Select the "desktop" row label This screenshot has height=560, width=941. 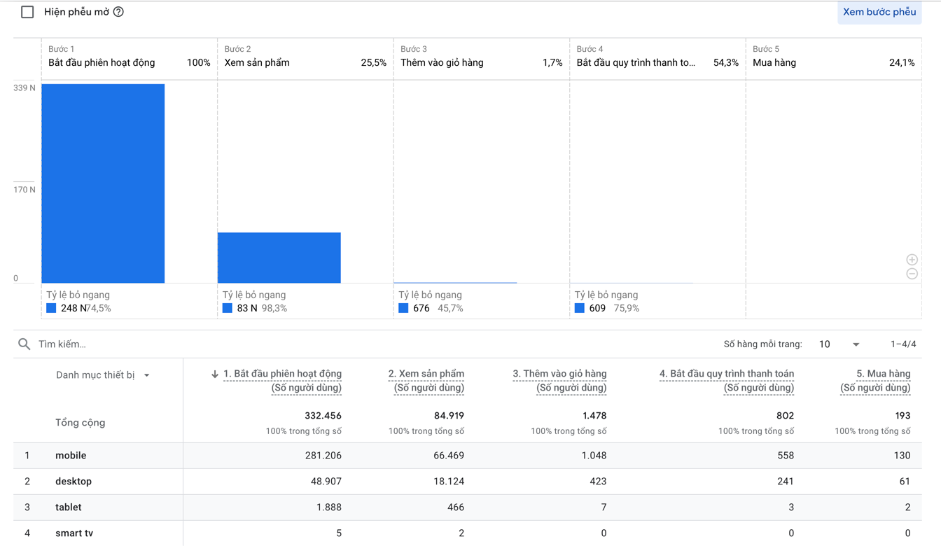74,482
